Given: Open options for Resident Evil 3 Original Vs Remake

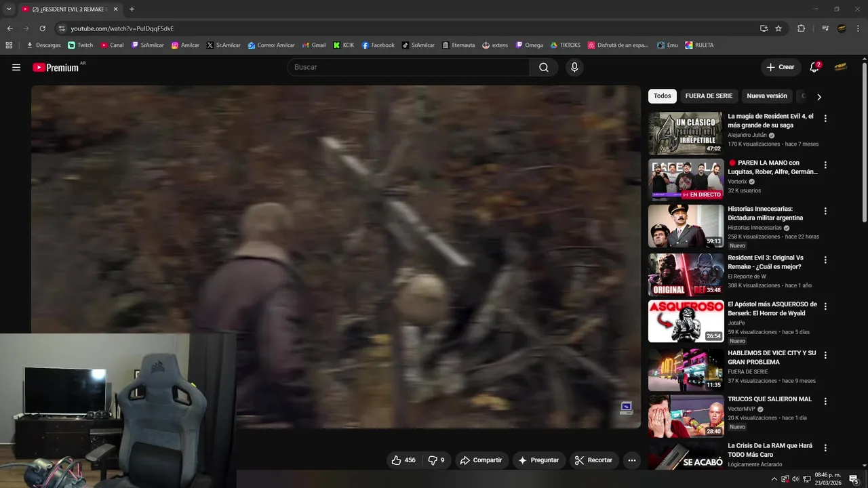Looking at the screenshot, I should point(825,260).
